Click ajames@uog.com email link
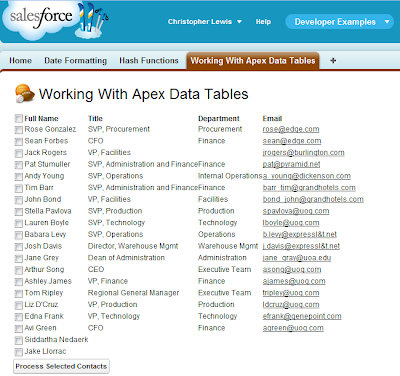This screenshot has height=376, width=400. (x=294, y=281)
